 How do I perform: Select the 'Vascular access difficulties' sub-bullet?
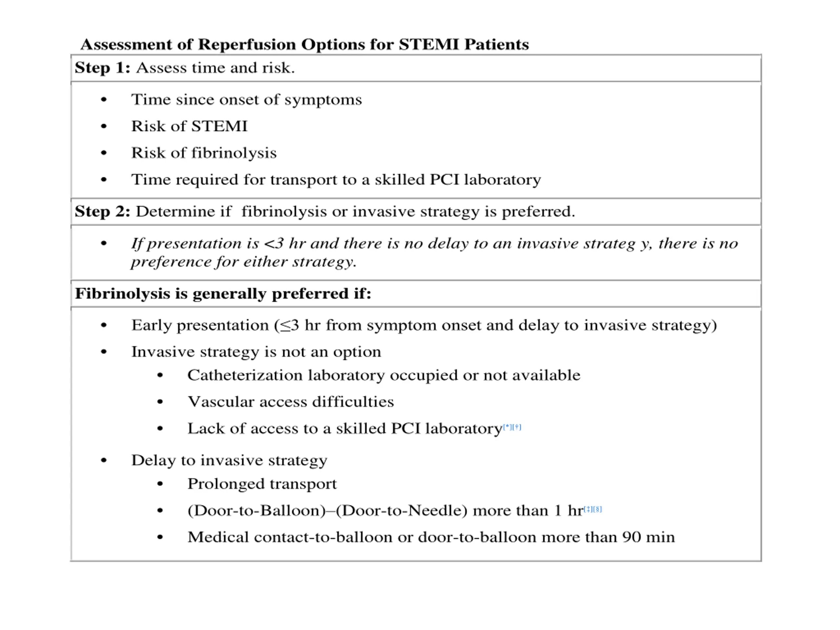(x=290, y=402)
